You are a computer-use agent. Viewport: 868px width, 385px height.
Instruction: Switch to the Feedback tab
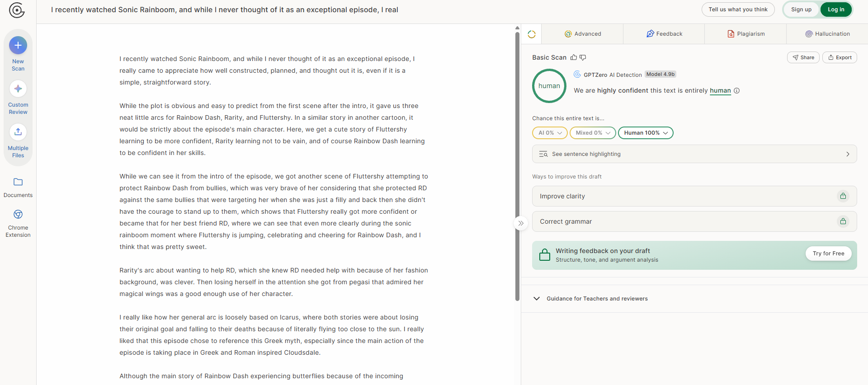(x=664, y=34)
